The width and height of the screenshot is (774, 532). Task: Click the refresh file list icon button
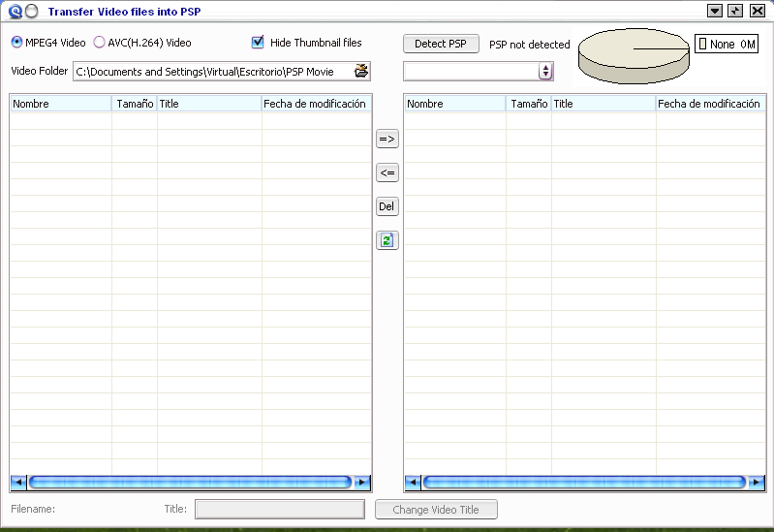point(387,240)
